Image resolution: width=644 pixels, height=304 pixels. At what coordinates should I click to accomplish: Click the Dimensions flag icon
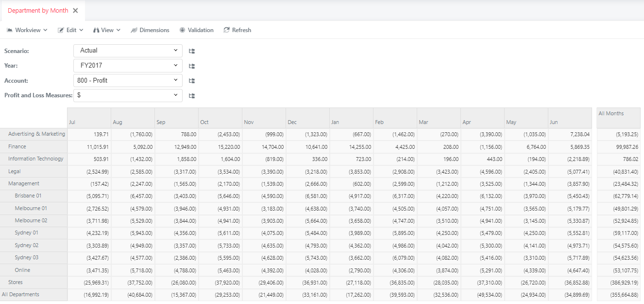click(134, 30)
